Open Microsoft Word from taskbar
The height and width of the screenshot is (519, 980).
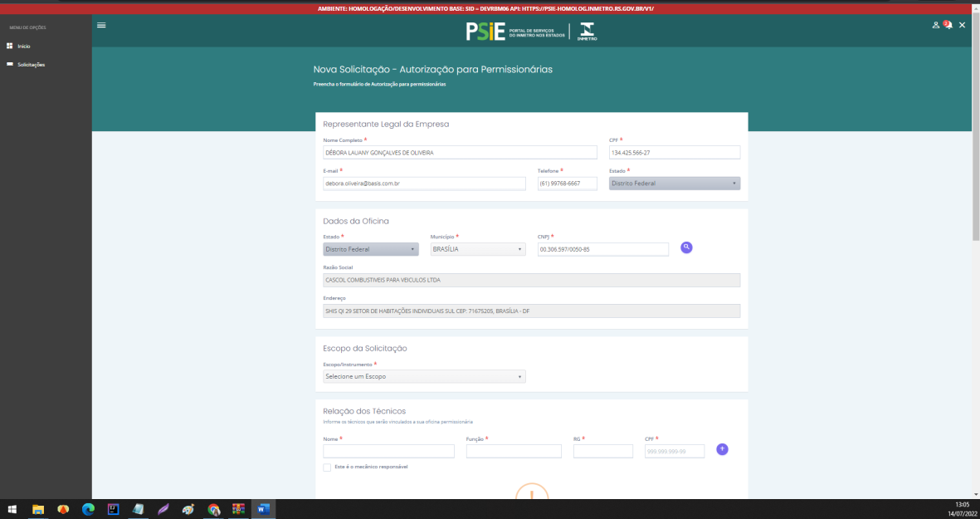(x=263, y=509)
